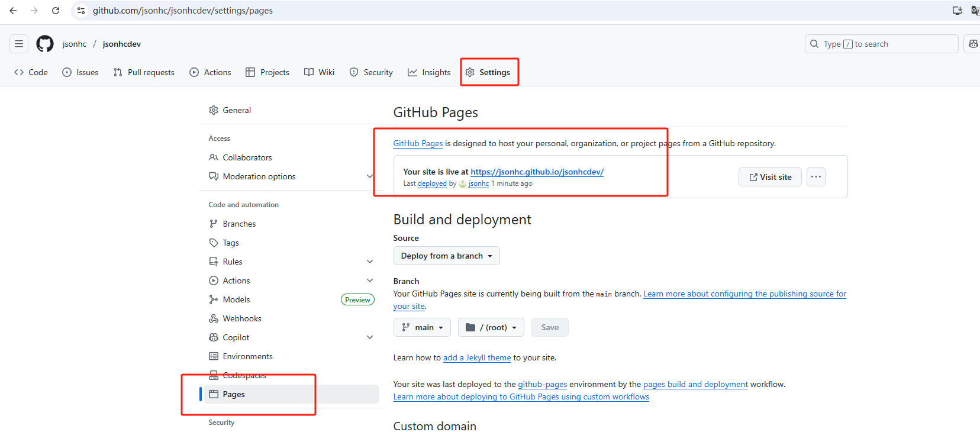Expand the Copilot sidebar section
Image resolution: width=980 pixels, height=432 pixels.
[x=370, y=337]
